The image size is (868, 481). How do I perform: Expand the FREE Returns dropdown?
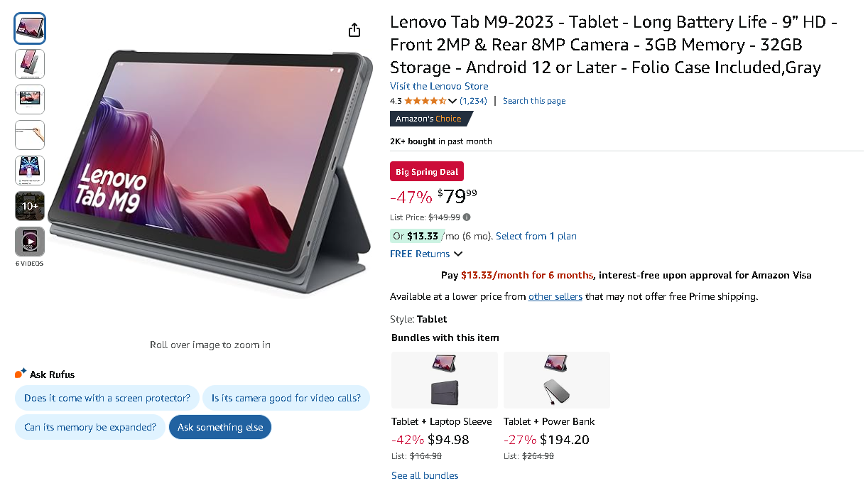coord(457,254)
